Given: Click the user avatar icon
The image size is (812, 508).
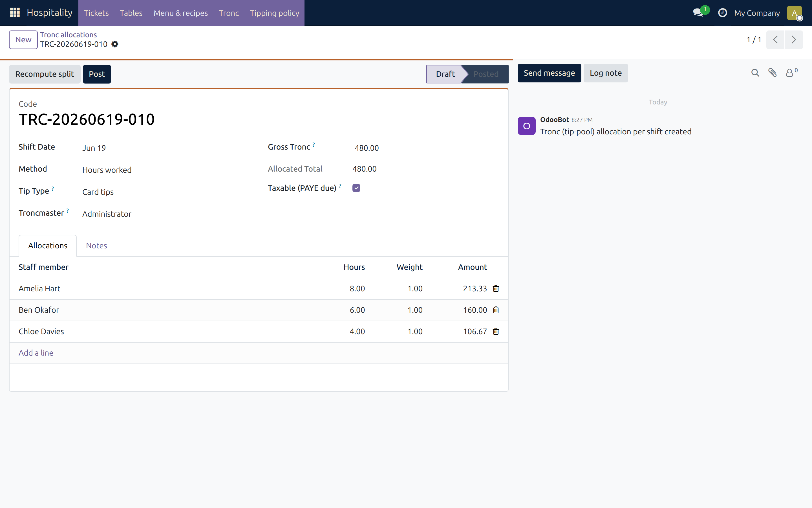Looking at the screenshot, I should 794,13.
